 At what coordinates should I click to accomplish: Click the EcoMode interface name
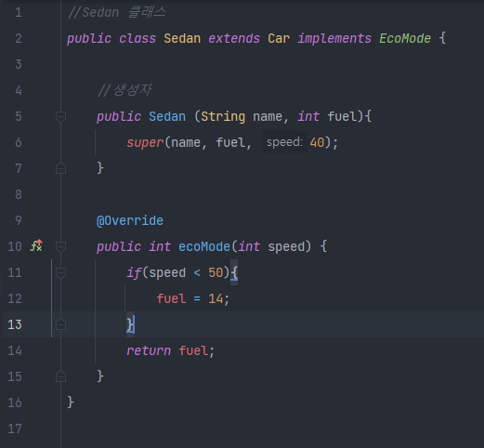[405, 39]
